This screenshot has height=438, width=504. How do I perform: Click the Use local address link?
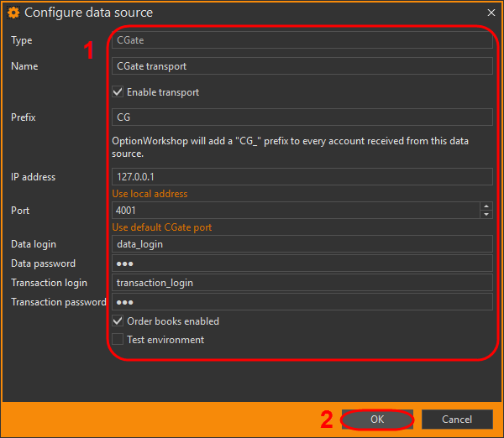pyautogui.click(x=150, y=194)
